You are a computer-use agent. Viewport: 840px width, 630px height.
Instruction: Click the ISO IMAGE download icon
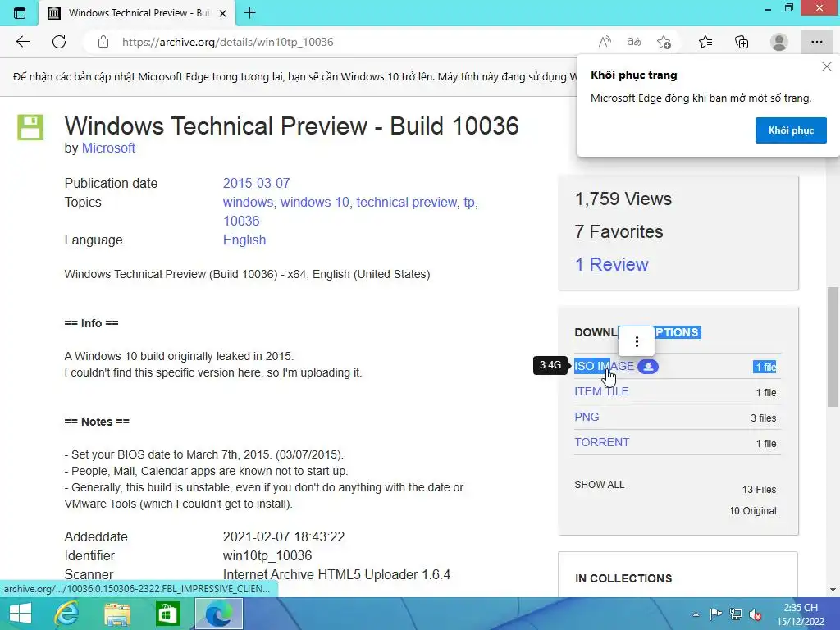(x=648, y=367)
